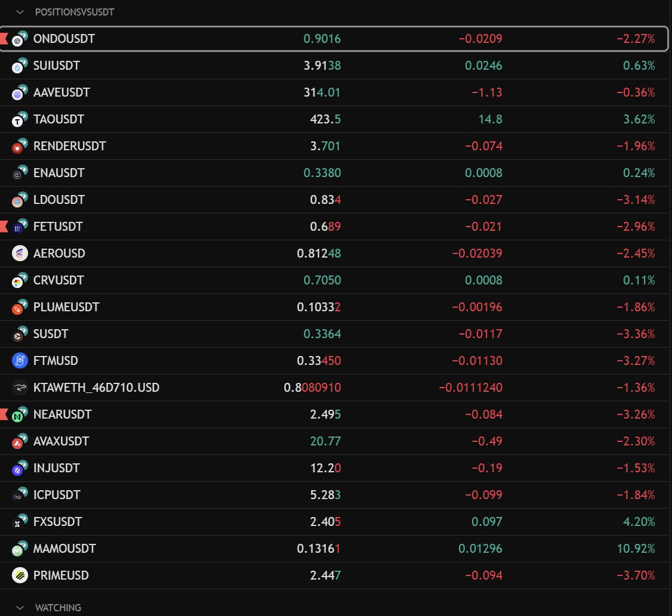The image size is (672, 616).
Task: Collapse the WATCHING section chevron
Action: 20,608
